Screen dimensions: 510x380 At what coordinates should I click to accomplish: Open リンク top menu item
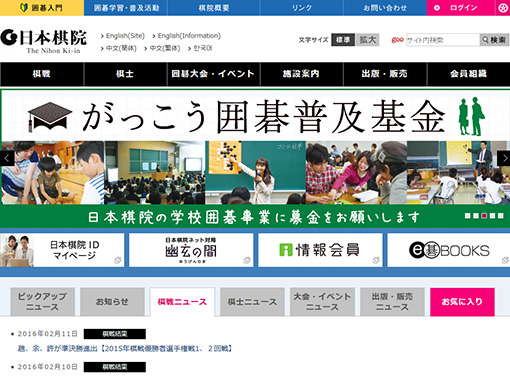[302, 8]
